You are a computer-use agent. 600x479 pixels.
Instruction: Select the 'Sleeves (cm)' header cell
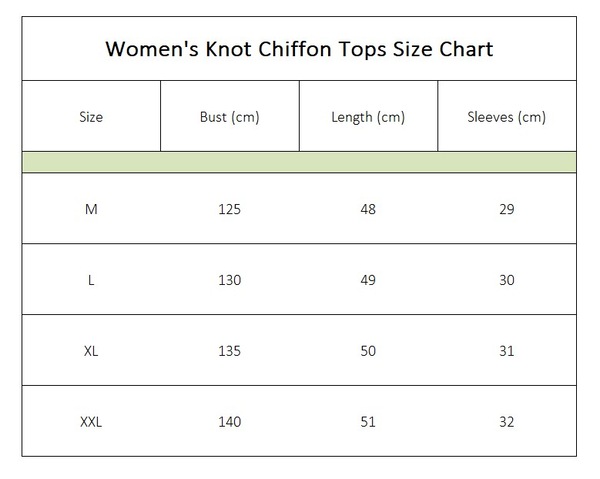(x=507, y=116)
